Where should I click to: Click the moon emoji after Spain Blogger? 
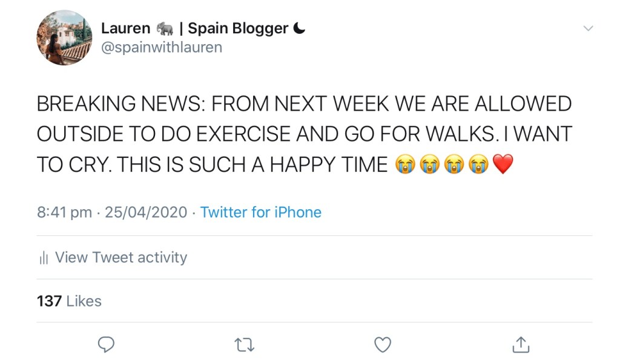pyautogui.click(x=299, y=27)
